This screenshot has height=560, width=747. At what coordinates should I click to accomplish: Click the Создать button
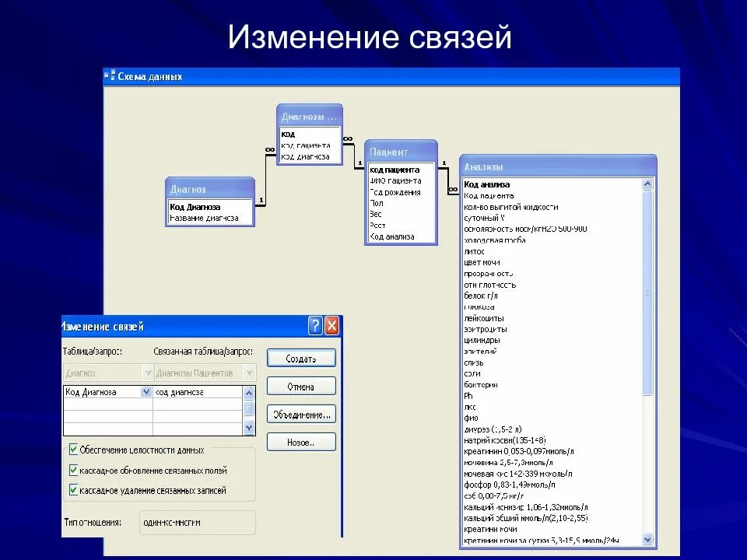[301, 359]
